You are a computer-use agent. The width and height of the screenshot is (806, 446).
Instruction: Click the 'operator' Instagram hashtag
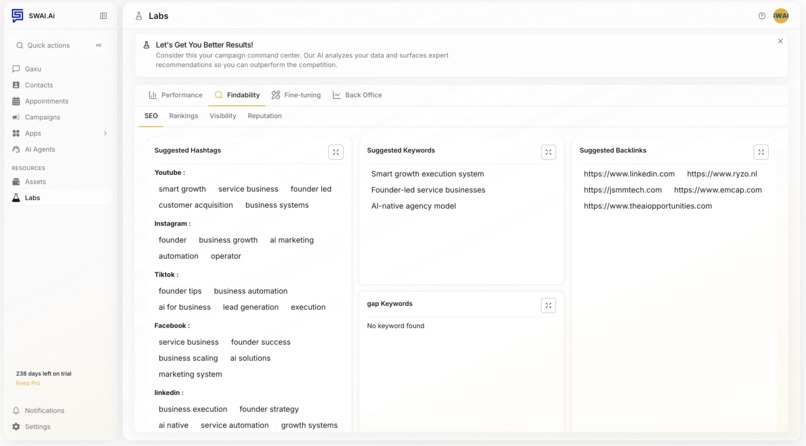click(226, 256)
